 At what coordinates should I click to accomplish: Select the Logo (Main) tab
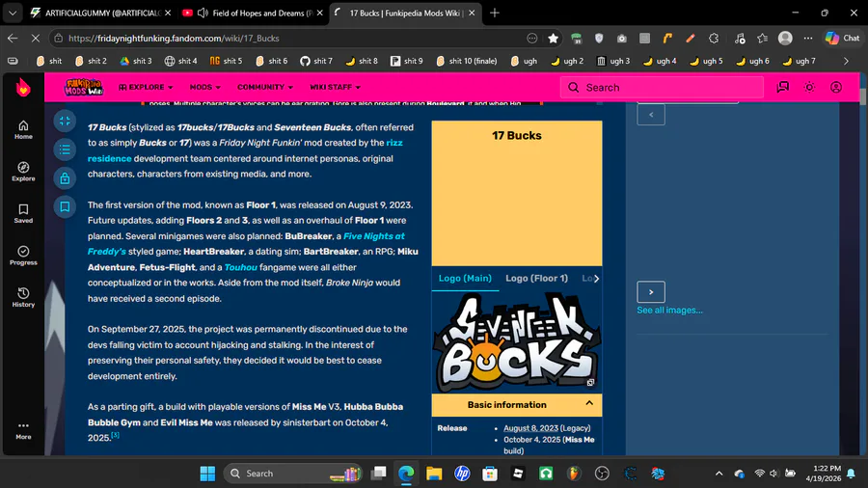(465, 279)
